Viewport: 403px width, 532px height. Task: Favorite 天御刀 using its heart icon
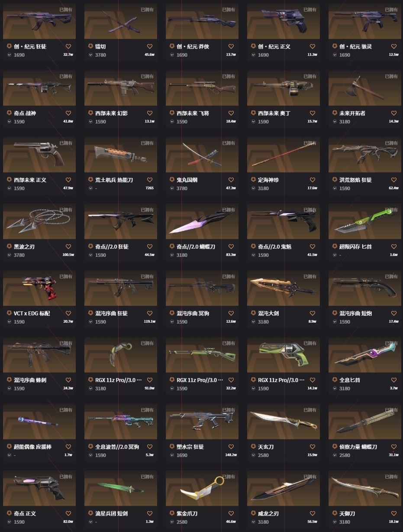tap(394, 513)
